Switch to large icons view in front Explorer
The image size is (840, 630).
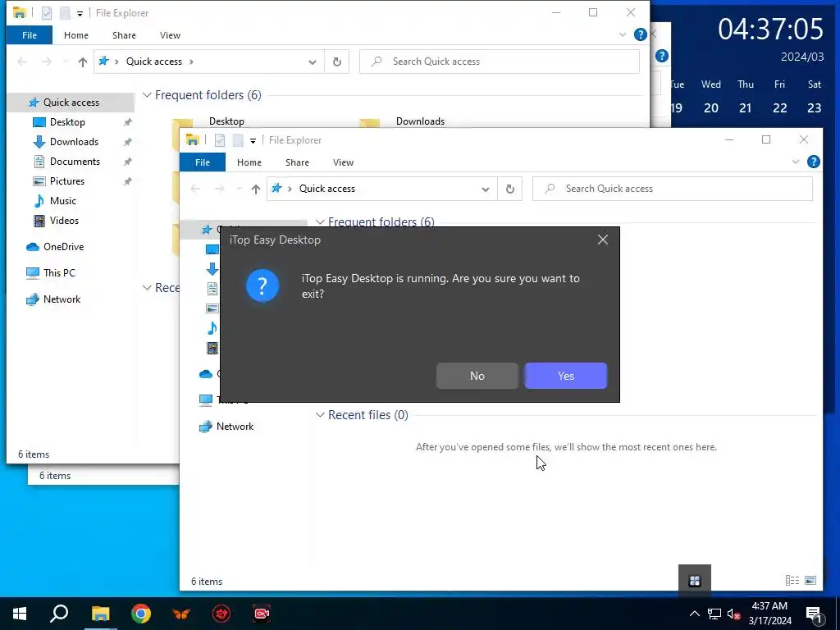(x=810, y=580)
